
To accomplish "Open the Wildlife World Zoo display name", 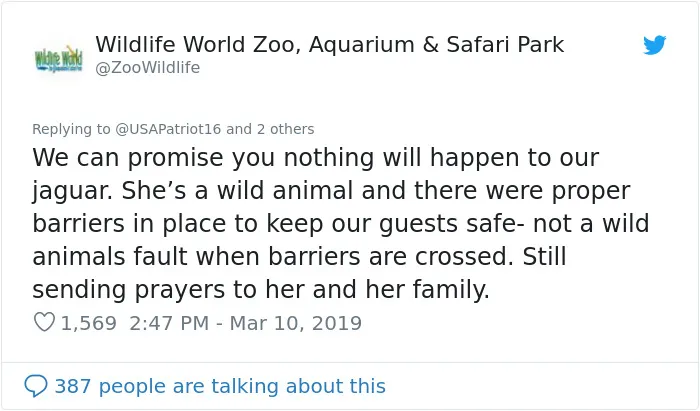I will pos(329,45).
